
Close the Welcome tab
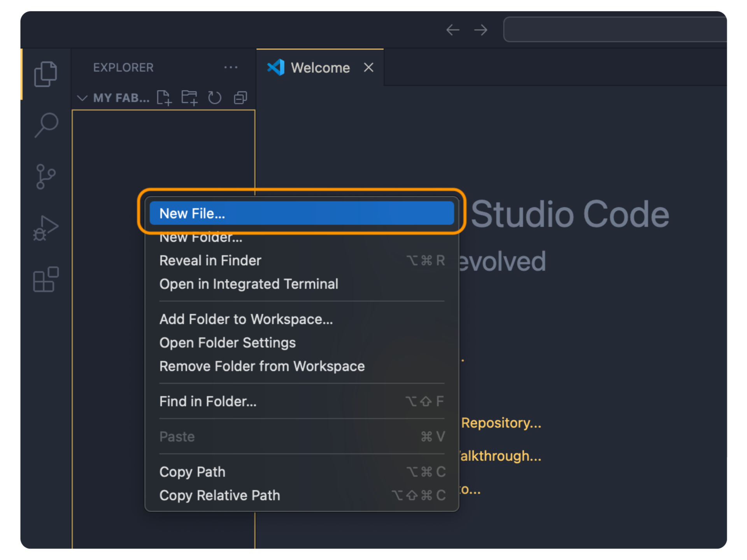[368, 68]
